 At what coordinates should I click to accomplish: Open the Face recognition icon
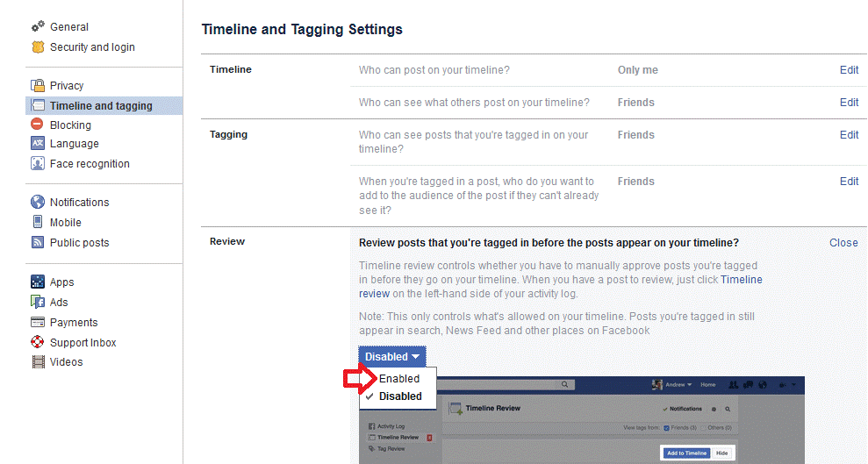point(38,163)
